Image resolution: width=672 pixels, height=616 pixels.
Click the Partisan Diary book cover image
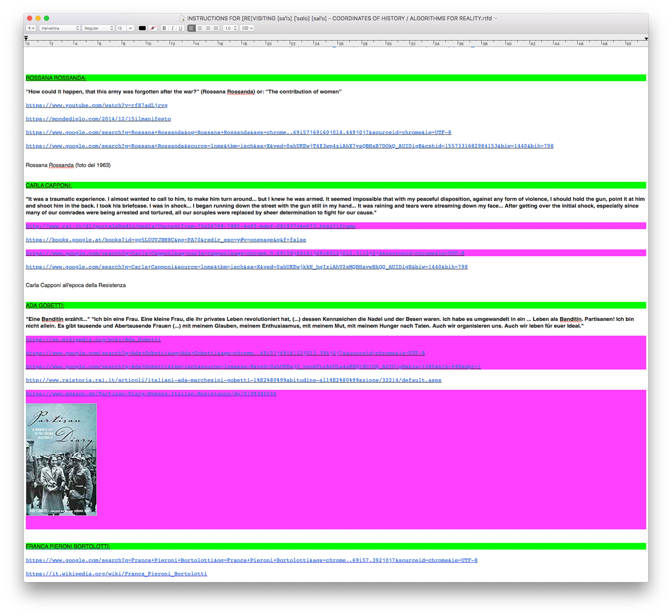[61, 459]
